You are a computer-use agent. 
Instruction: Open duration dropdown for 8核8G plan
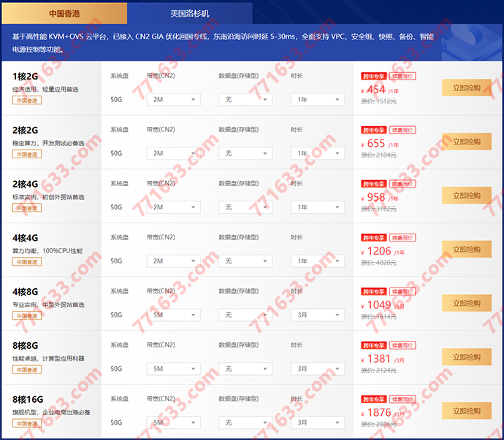tap(318, 368)
